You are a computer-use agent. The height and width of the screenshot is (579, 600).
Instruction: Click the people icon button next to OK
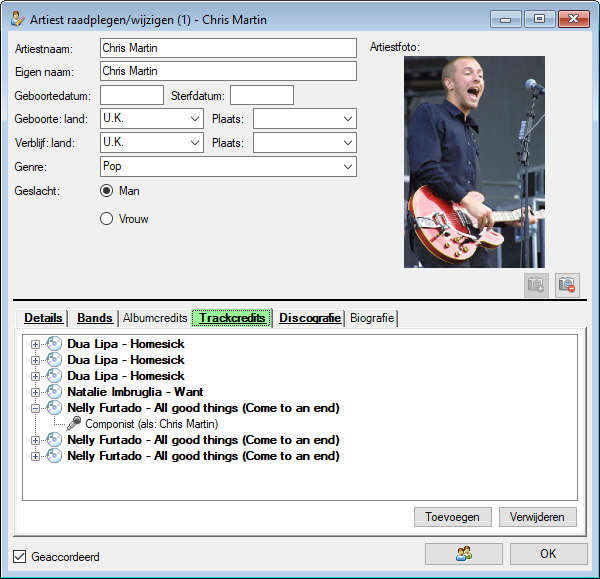click(463, 554)
